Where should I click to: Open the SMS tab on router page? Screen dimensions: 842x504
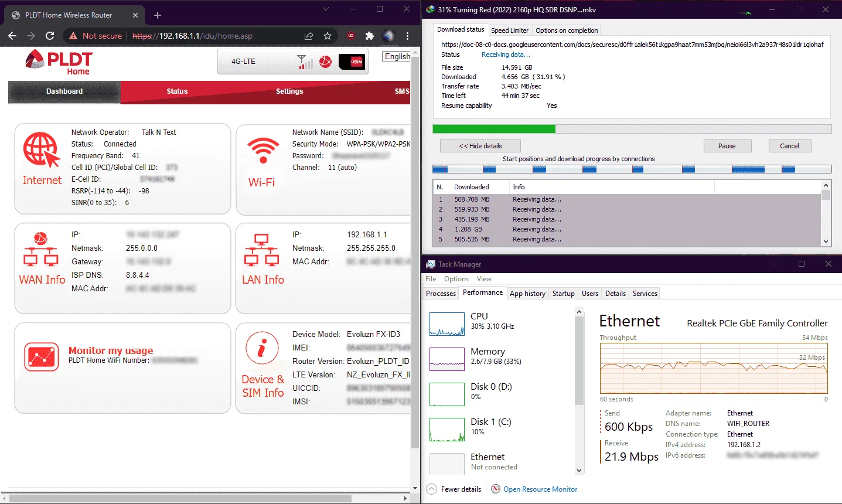pos(402,91)
